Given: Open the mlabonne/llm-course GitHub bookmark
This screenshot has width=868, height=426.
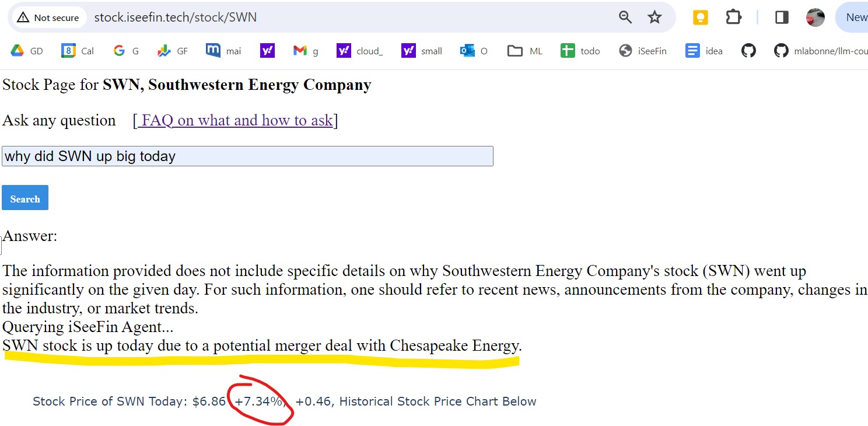Looking at the screenshot, I should point(821,51).
